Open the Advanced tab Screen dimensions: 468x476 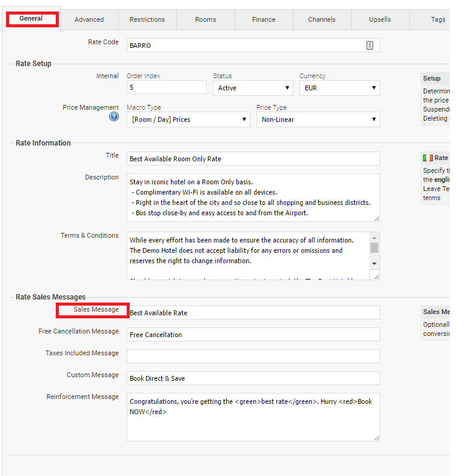[x=89, y=20]
